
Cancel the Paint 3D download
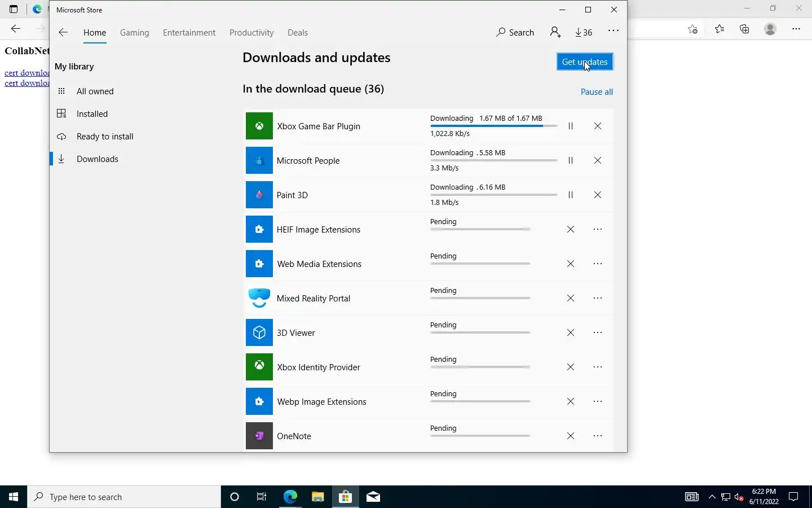tap(598, 195)
